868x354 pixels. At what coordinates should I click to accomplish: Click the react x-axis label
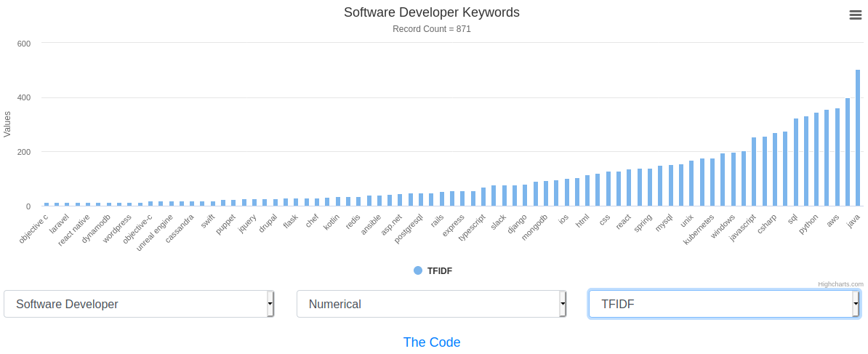[623, 222]
